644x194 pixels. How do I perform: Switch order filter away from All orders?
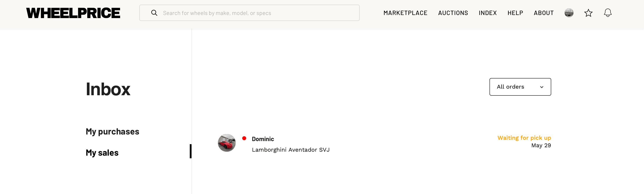coord(520,87)
